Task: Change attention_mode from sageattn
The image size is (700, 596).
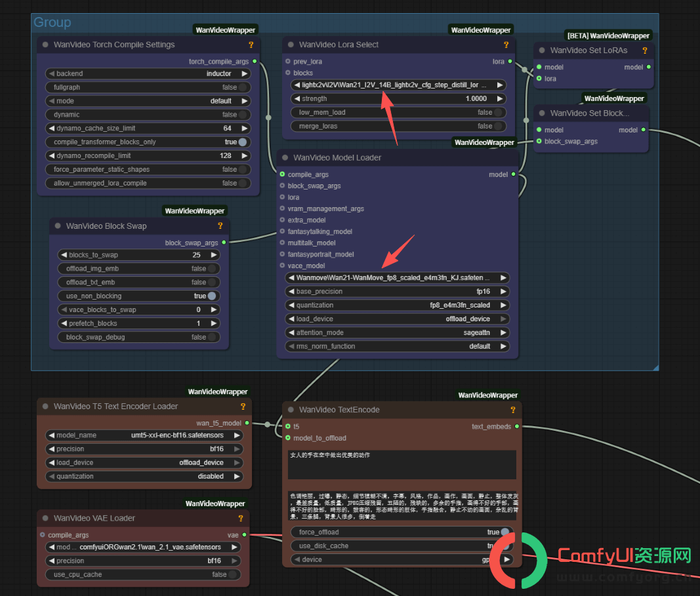Action: [x=398, y=332]
